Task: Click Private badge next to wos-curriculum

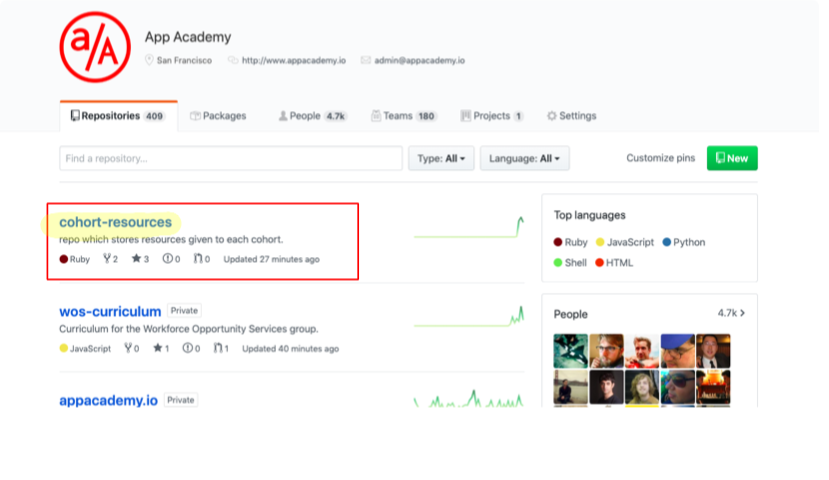Action: (184, 311)
